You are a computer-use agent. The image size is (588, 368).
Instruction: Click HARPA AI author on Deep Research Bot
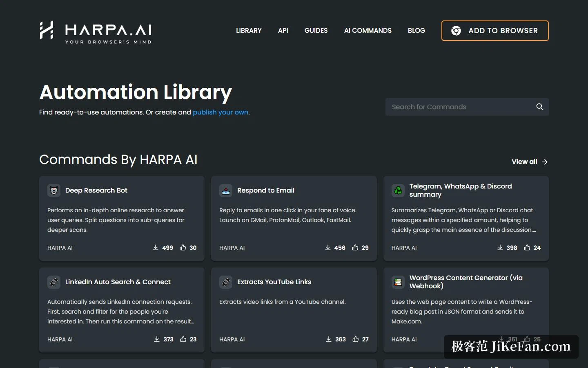point(60,248)
